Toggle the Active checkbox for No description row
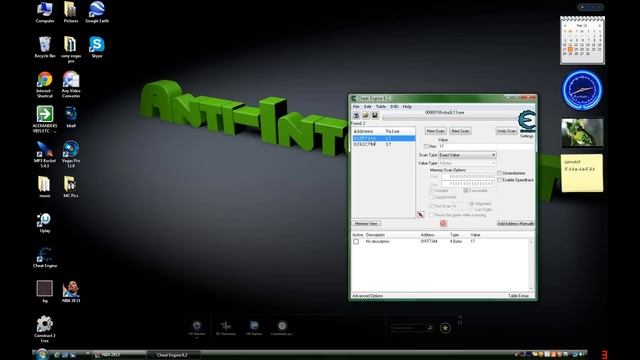The width and height of the screenshot is (640, 360). click(x=356, y=242)
